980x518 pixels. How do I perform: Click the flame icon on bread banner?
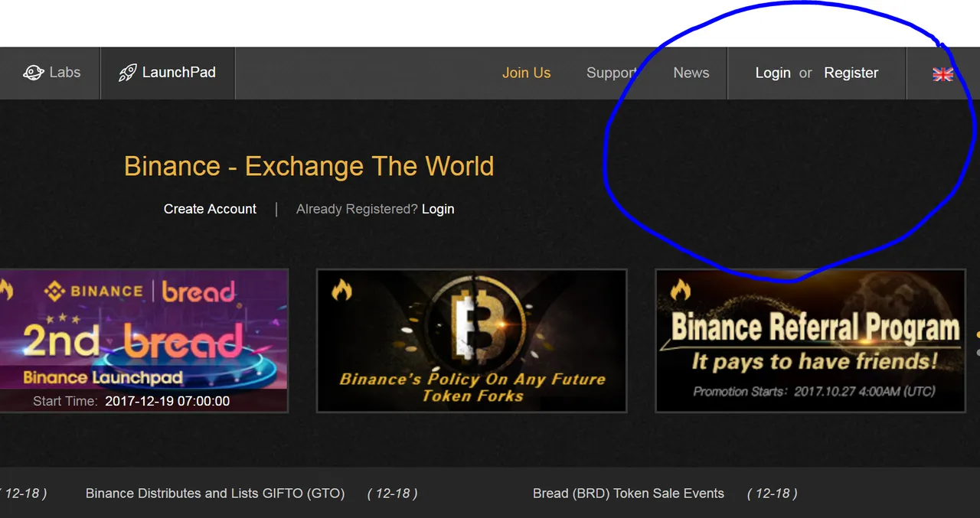pyautogui.click(x=5, y=289)
